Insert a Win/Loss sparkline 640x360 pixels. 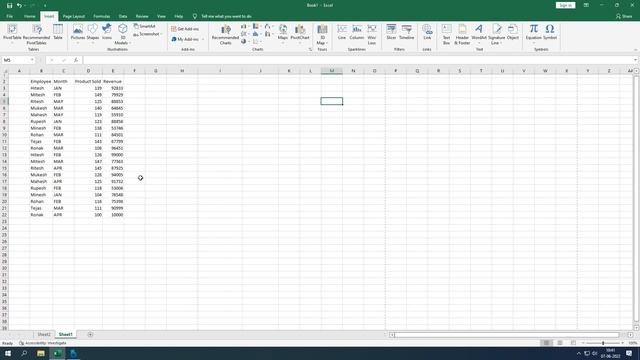(371, 34)
